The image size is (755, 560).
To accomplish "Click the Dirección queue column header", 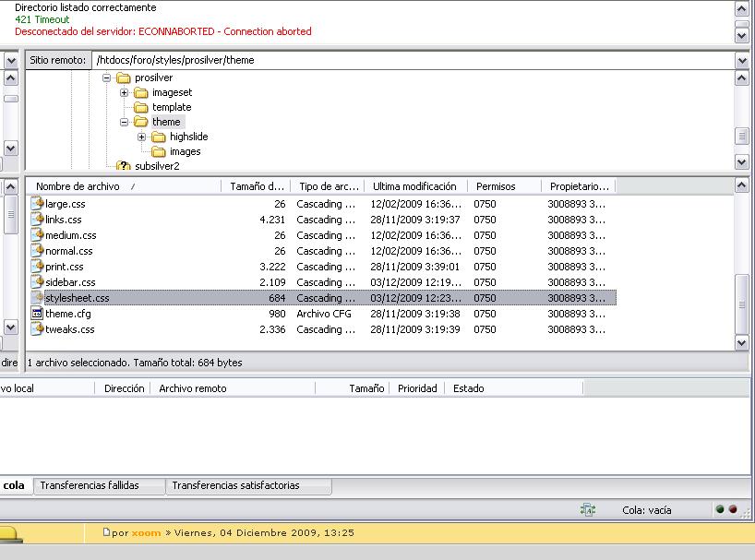I will pyautogui.click(x=123, y=388).
